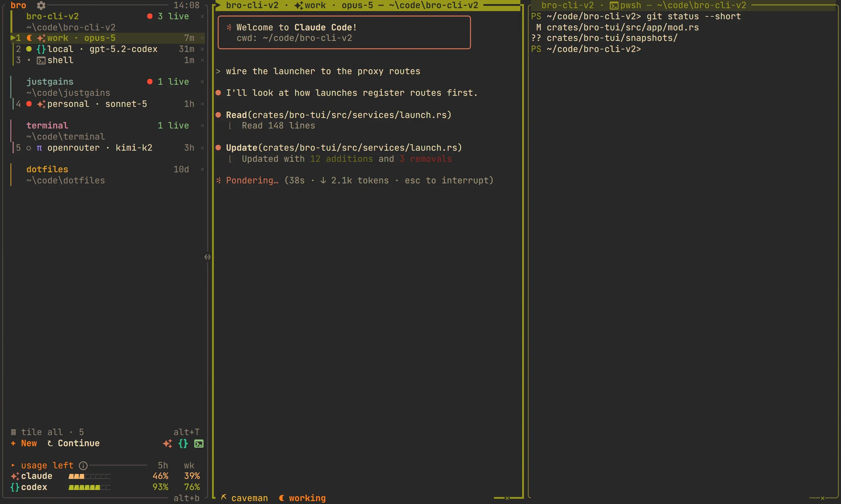Click the 3 live badge for bro-cli-v2
Screen dimensions: 841x504
point(168,16)
